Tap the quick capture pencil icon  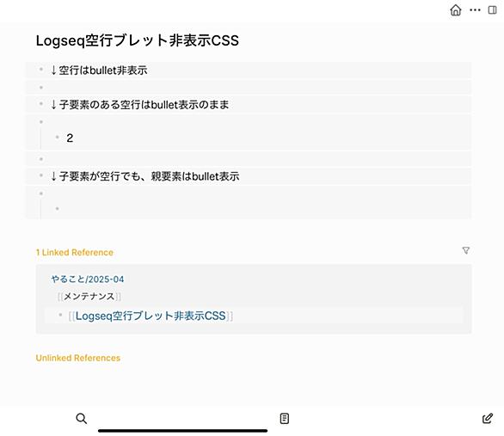(488, 418)
